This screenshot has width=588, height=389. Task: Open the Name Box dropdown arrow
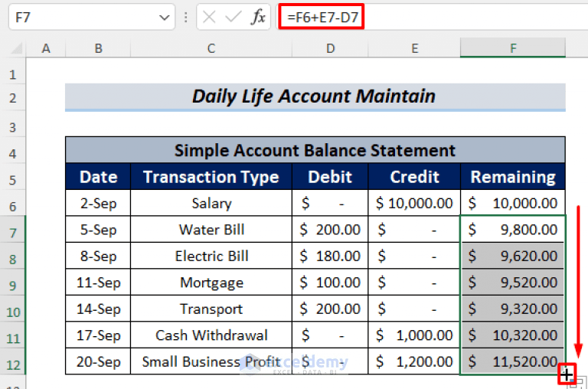[164, 18]
